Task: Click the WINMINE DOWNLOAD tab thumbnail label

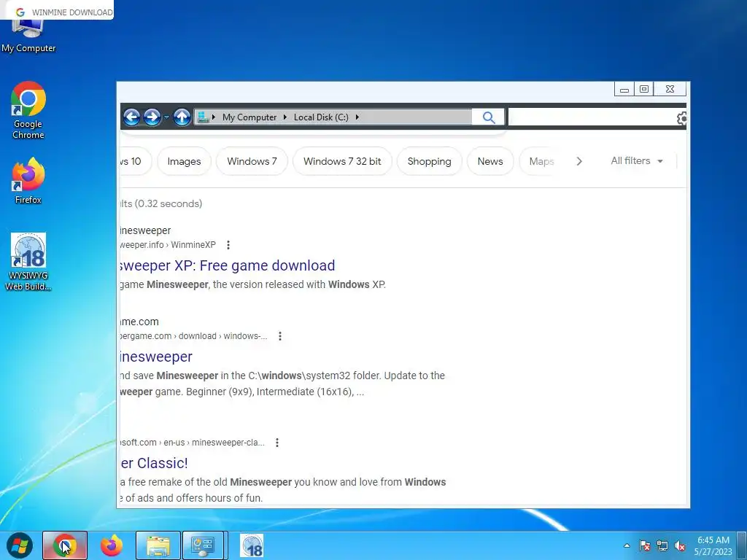Action: click(72, 12)
